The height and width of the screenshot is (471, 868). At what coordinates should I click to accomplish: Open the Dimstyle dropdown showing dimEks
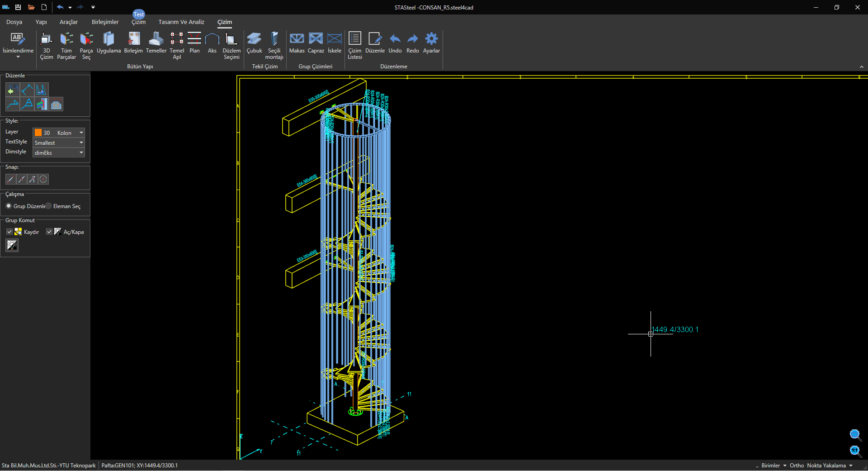pyautogui.click(x=81, y=152)
